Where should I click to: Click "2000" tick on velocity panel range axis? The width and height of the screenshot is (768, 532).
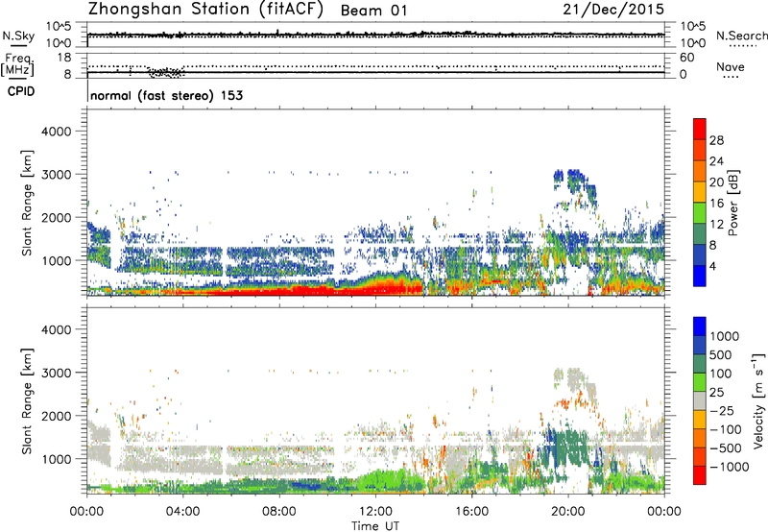[x=57, y=416]
